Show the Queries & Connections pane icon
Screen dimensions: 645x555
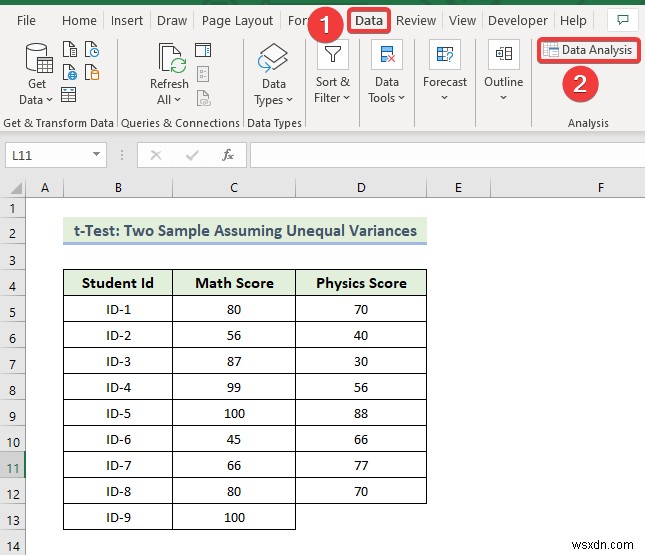click(x=203, y=50)
